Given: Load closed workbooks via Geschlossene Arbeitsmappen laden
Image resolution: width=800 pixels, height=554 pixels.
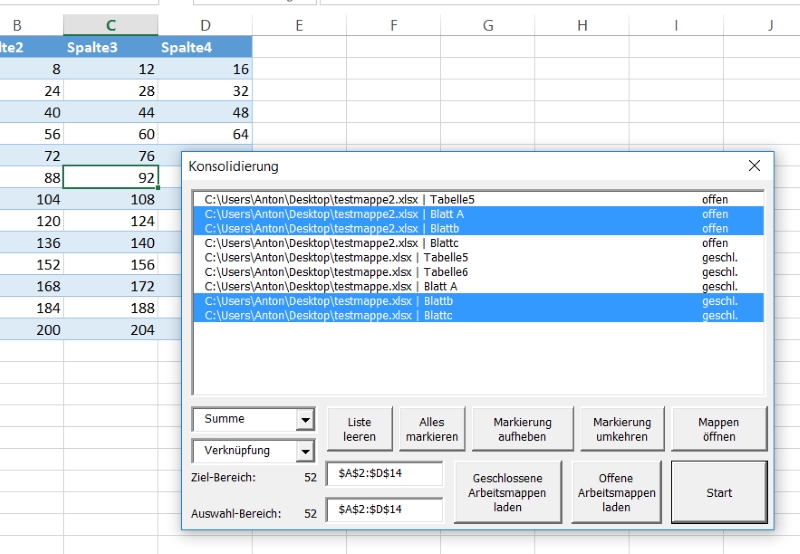Looking at the screenshot, I should (507, 492).
